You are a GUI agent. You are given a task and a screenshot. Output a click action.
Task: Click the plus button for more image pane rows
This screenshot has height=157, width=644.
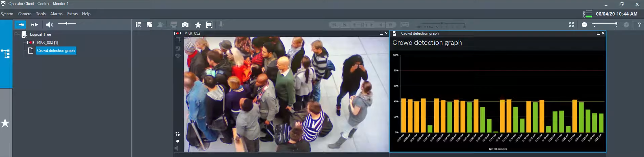tap(626, 25)
